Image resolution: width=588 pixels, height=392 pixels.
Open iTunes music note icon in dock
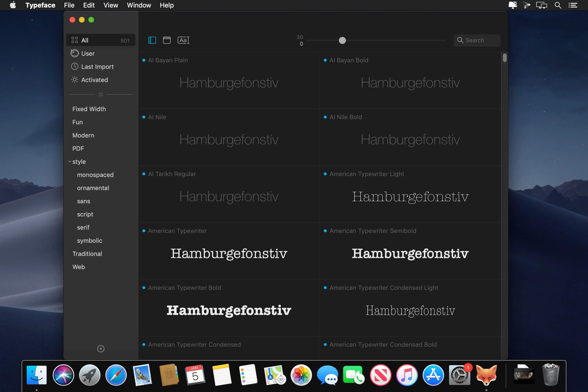pyautogui.click(x=407, y=375)
